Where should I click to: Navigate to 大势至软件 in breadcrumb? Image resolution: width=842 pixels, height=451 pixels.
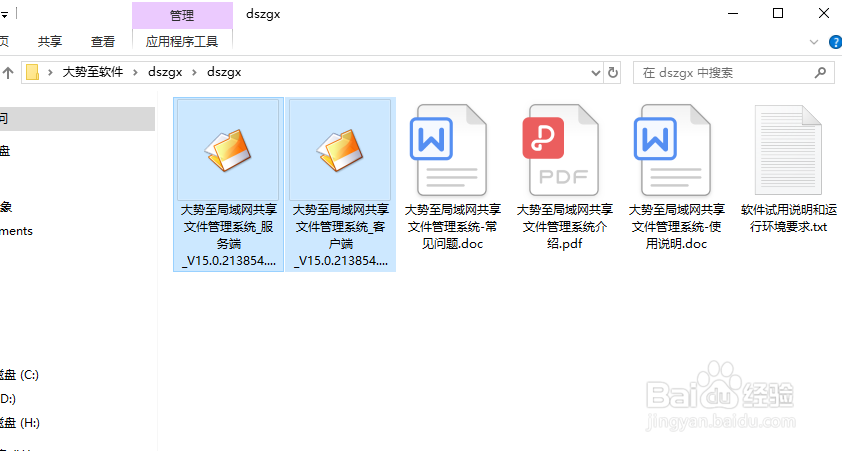pyautogui.click(x=93, y=72)
